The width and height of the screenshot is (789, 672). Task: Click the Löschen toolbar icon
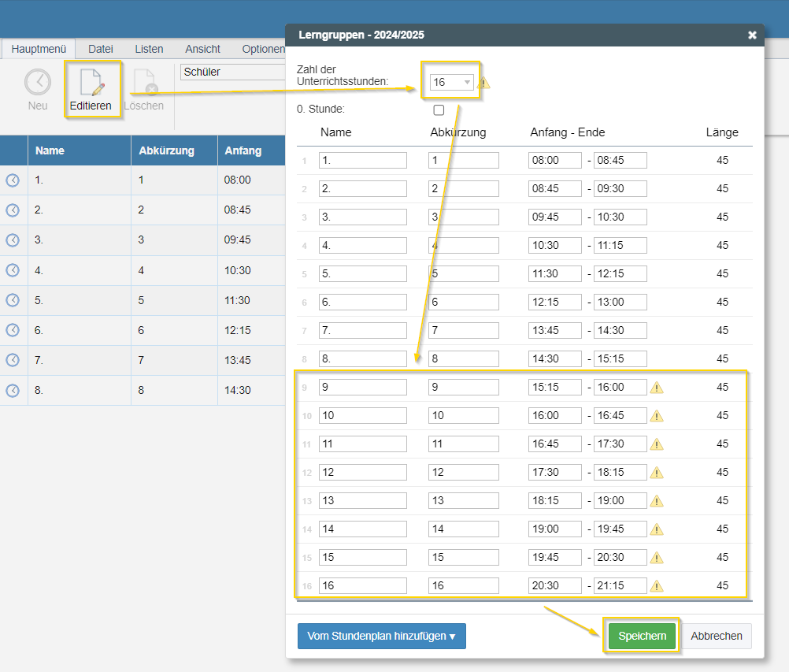pos(145,82)
